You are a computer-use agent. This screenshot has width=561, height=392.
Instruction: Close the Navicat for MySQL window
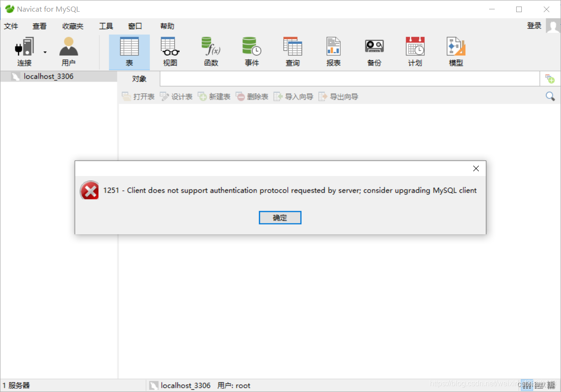pyautogui.click(x=547, y=9)
